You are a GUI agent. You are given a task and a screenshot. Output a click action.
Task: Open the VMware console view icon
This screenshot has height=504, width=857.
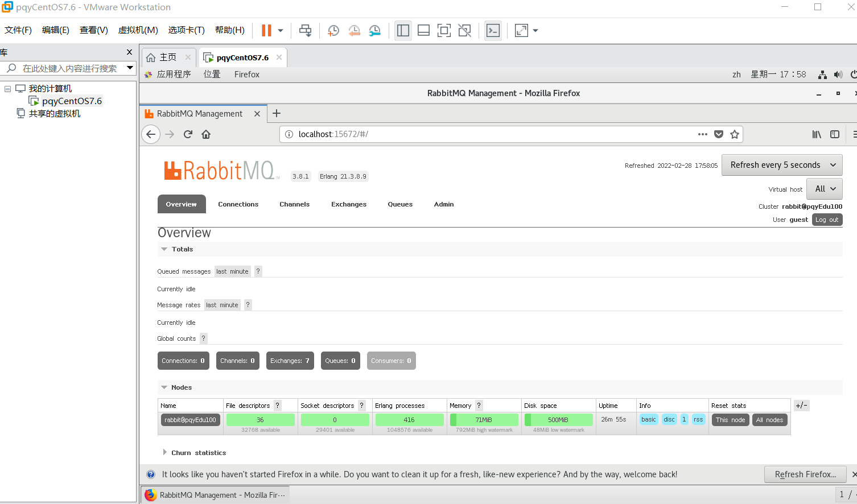tap(493, 31)
